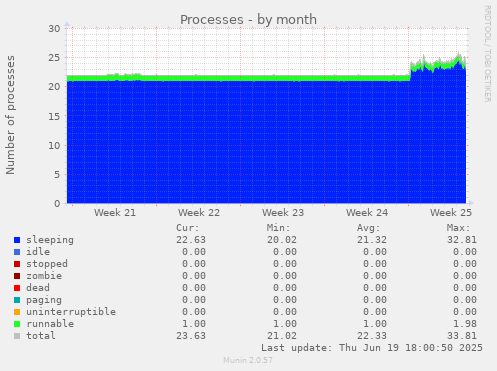The height and width of the screenshot is (371, 497).
Task: Click total current value 23.63
Action: tap(191, 336)
